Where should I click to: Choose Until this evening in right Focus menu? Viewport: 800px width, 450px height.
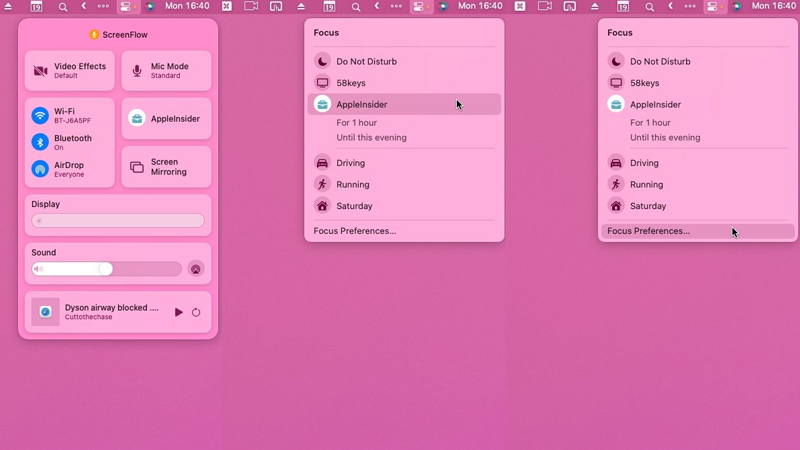point(665,137)
